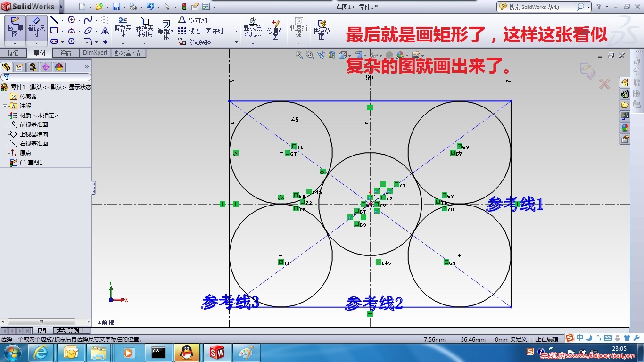The height and width of the screenshot is (362, 644).
Task: Open the ConfigurationManager panel tab
Action: [x=33, y=67]
